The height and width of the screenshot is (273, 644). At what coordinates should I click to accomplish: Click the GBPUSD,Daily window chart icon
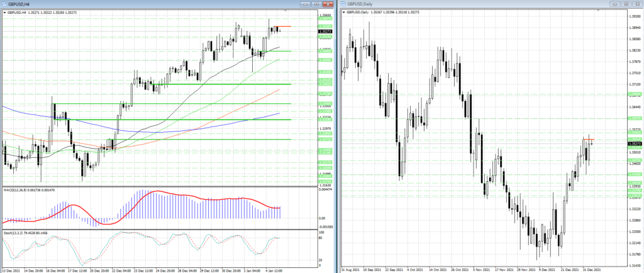click(x=343, y=4)
